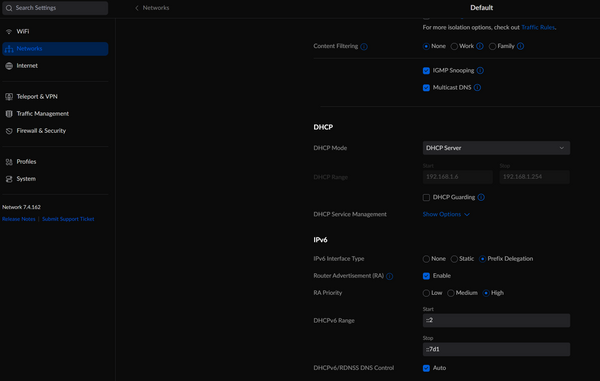The height and width of the screenshot is (381, 600).
Task: Select Prefix Delegation IPv6 type
Action: pos(483,259)
